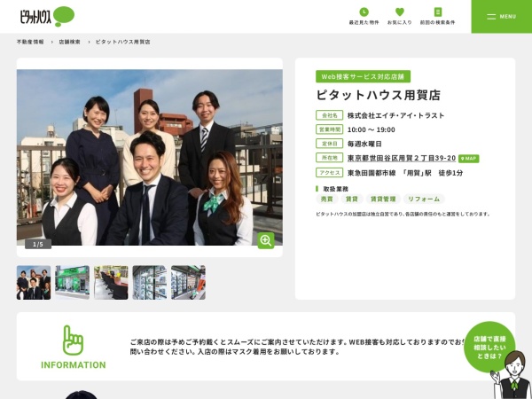
Task: Open recently viewed properties clock icon
Action: tap(364, 12)
